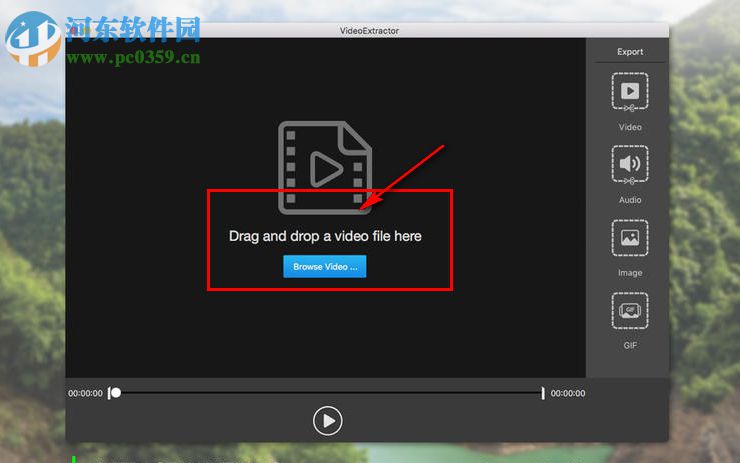Choose the Audio export icon
This screenshot has width=740, height=463.
tap(630, 165)
